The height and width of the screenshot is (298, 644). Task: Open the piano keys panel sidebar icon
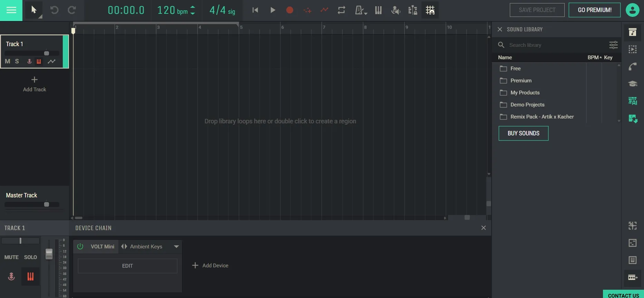(633, 260)
